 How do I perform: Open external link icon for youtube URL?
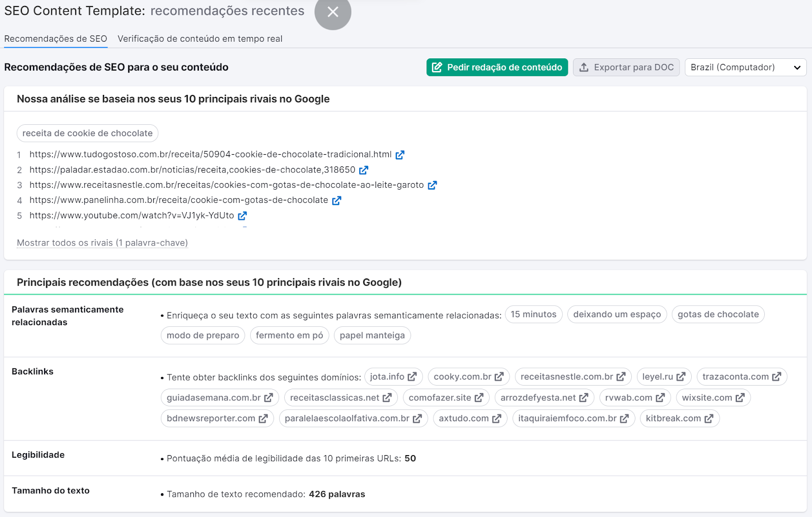click(x=243, y=216)
